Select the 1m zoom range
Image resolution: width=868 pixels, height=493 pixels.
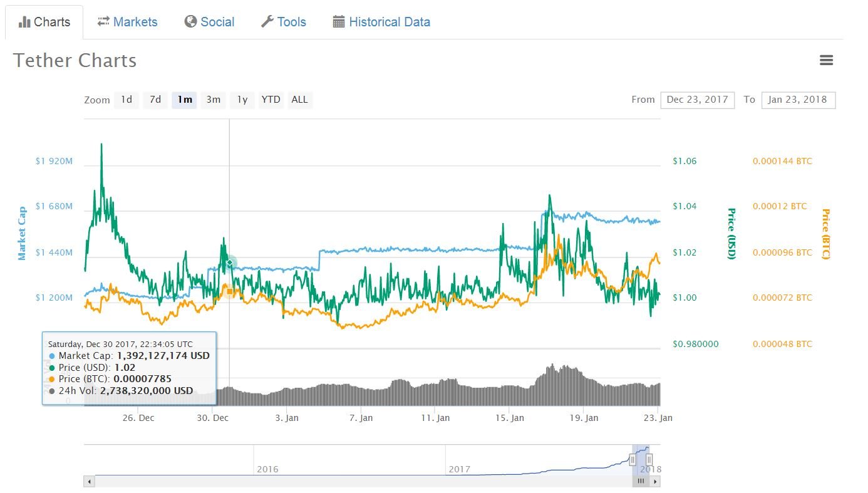[x=185, y=100]
